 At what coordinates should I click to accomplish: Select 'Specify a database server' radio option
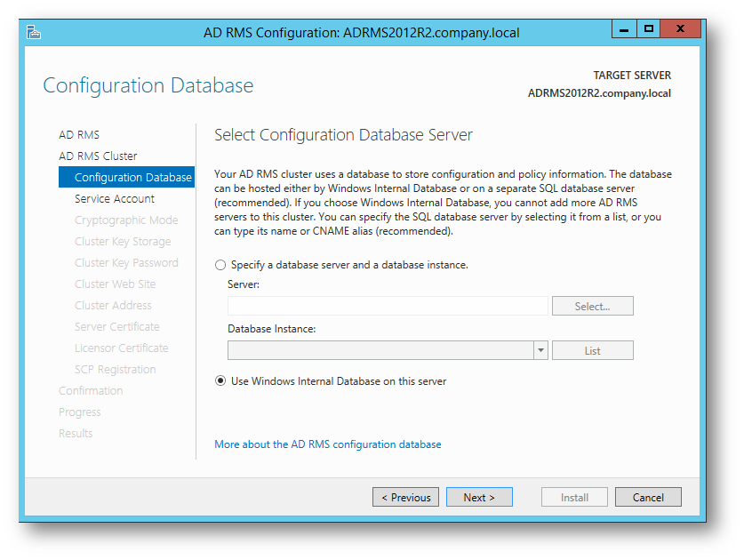(x=220, y=265)
